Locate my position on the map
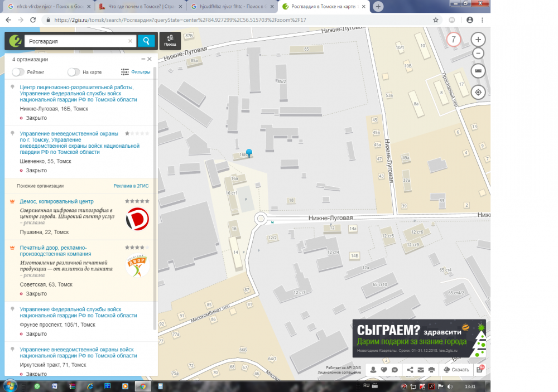558x392 pixels. [478, 92]
